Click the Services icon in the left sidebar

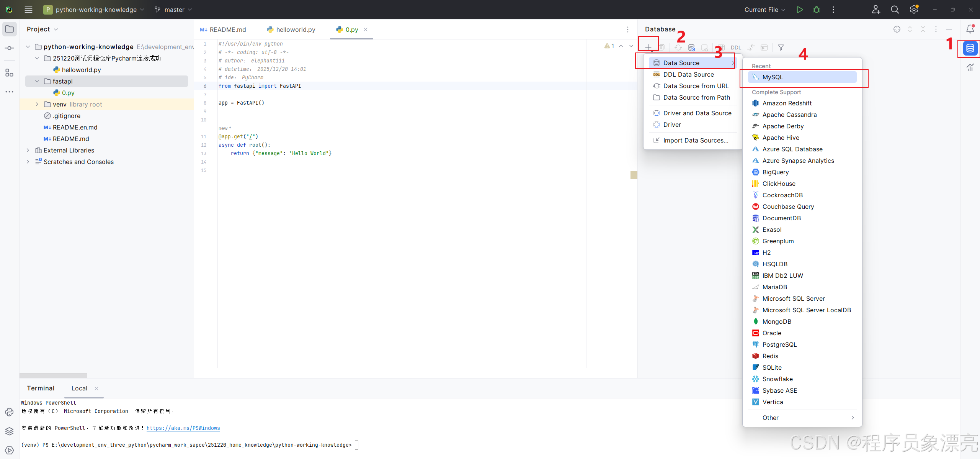10,450
